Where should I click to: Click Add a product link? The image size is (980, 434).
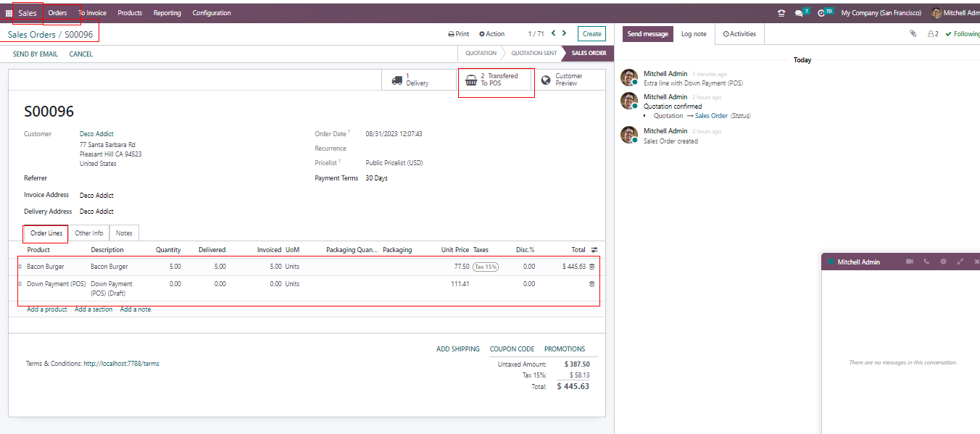[47, 309]
